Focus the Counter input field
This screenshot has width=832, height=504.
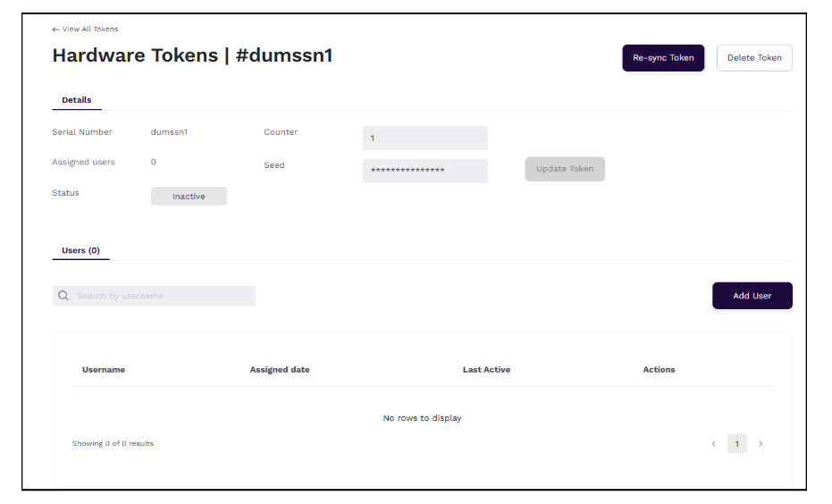click(424, 138)
